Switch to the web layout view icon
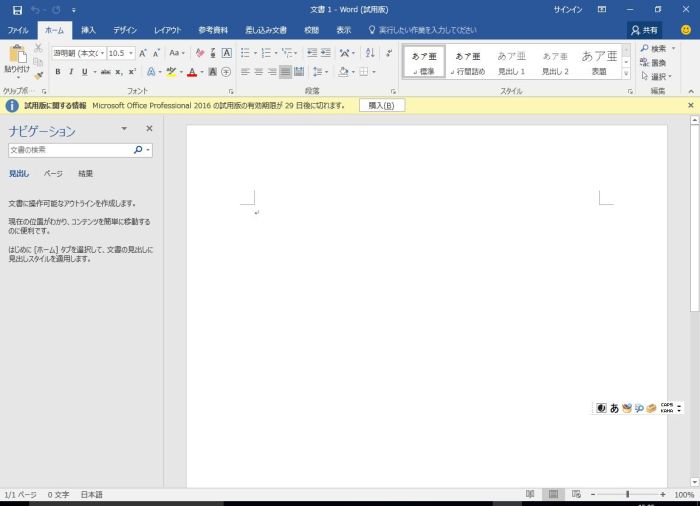This screenshot has width=700, height=506. click(574, 495)
